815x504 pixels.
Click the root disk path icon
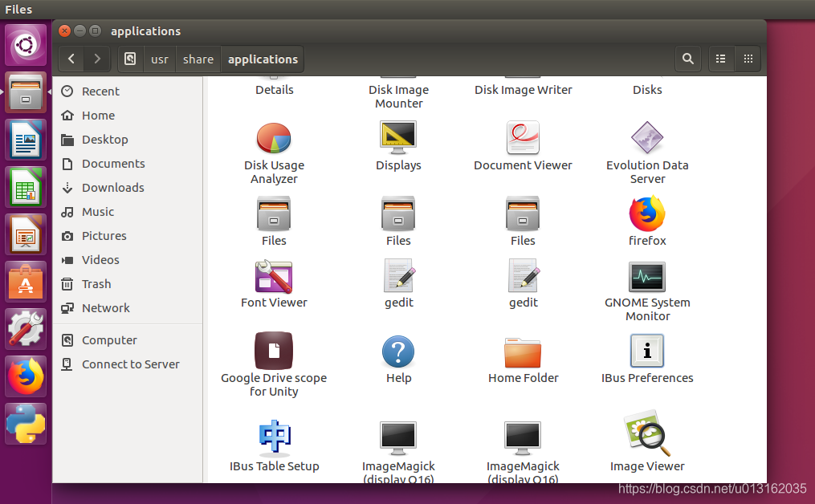130,59
